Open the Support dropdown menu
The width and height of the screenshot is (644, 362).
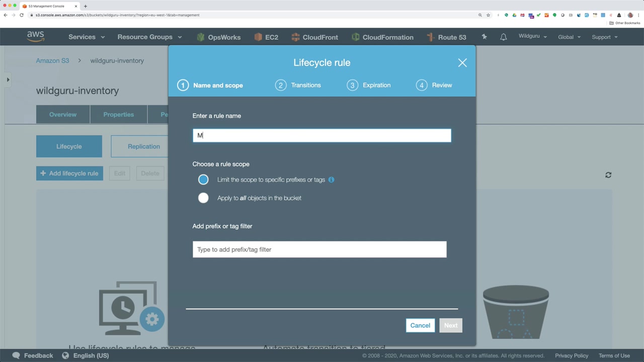coord(605,37)
